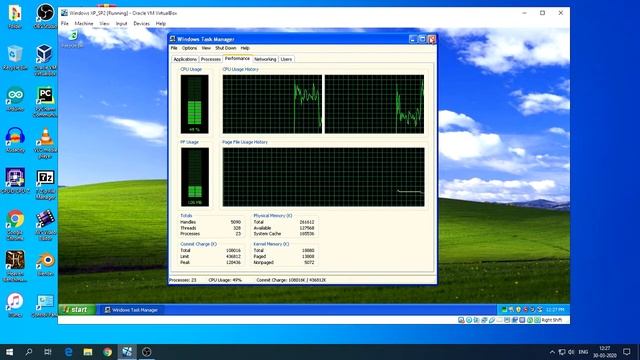The height and width of the screenshot is (360, 640).
Task: Click Right Shift host key indicator
Action: [x=551, y=320]
